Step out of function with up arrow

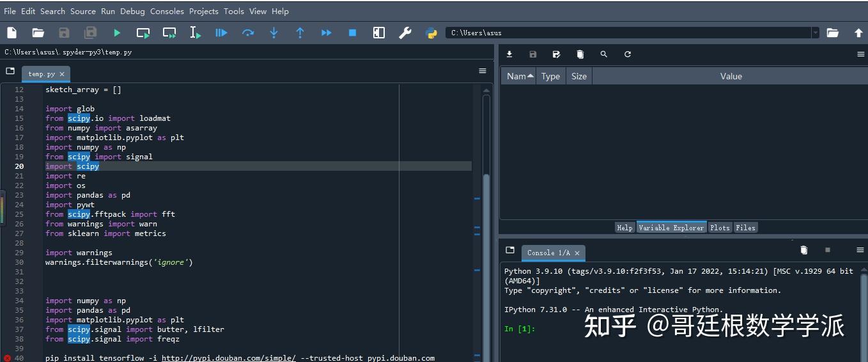300,33
